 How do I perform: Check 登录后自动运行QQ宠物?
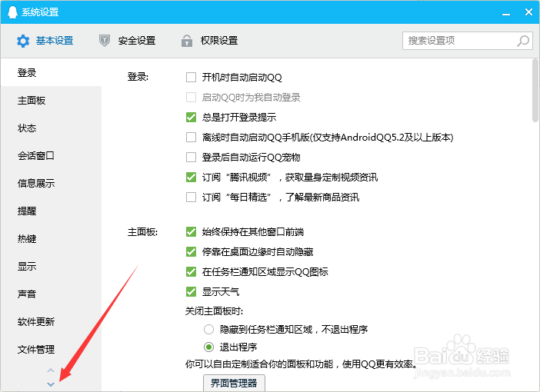click(x=191, y=158)
